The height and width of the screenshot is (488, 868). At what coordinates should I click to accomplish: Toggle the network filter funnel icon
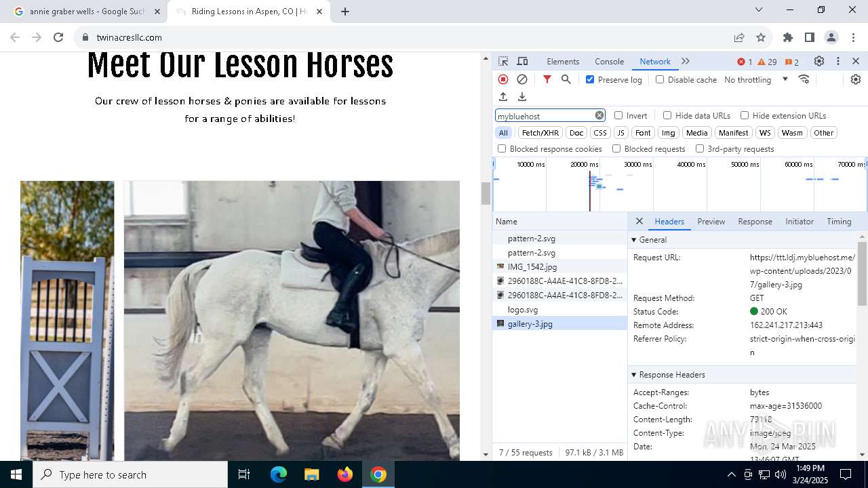click(547, 79)
